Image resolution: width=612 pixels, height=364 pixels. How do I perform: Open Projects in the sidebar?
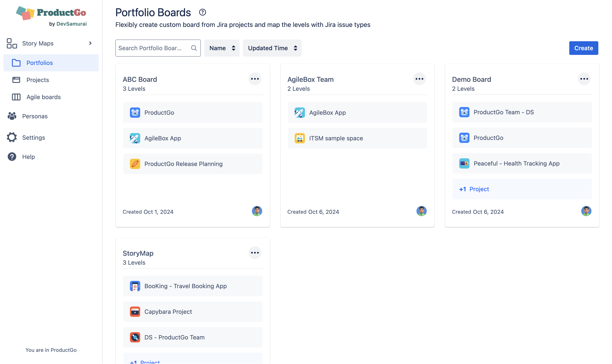(x=38, y=80)
